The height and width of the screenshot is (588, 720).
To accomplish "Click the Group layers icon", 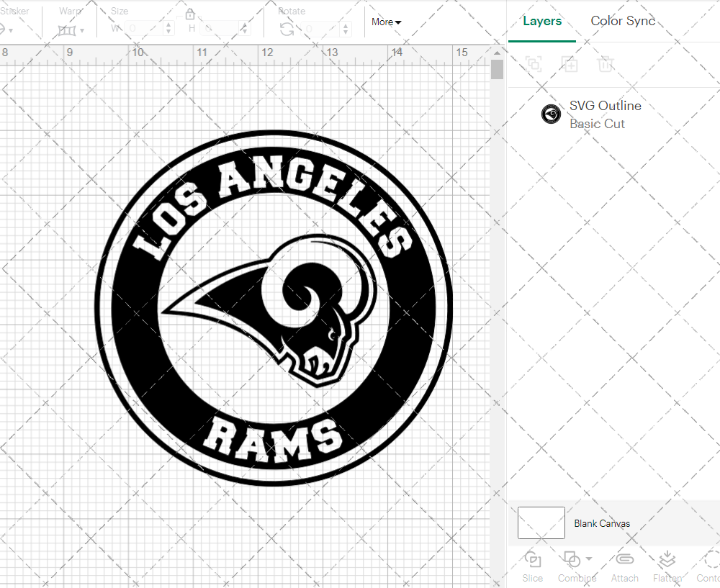I will click(x=534, y=64).
